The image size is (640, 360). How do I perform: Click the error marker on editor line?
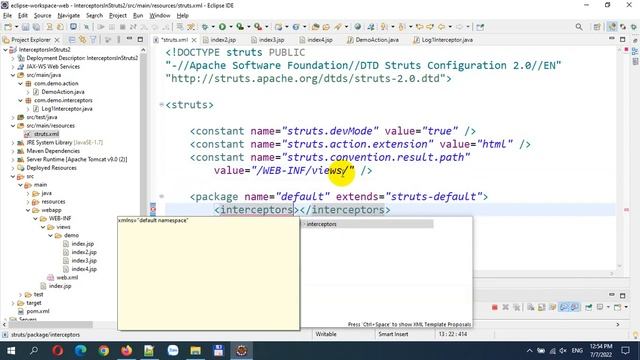(153, 209)
